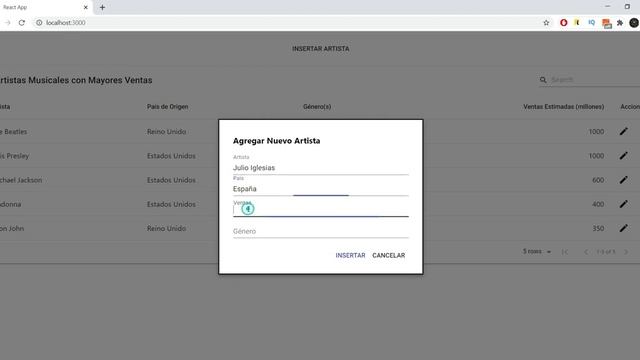
Task: Click the table Search field
Action: click(595, 80)
